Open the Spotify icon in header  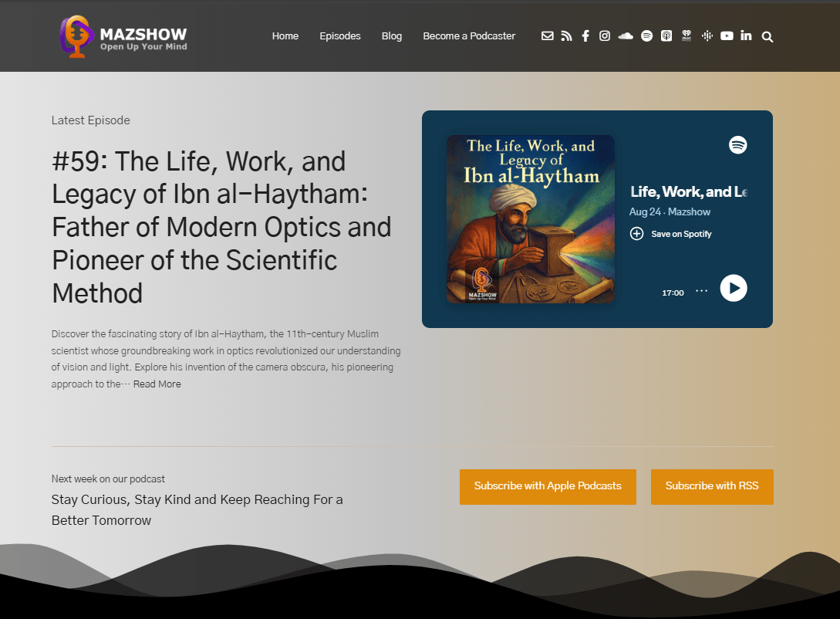tap(646, 36)
